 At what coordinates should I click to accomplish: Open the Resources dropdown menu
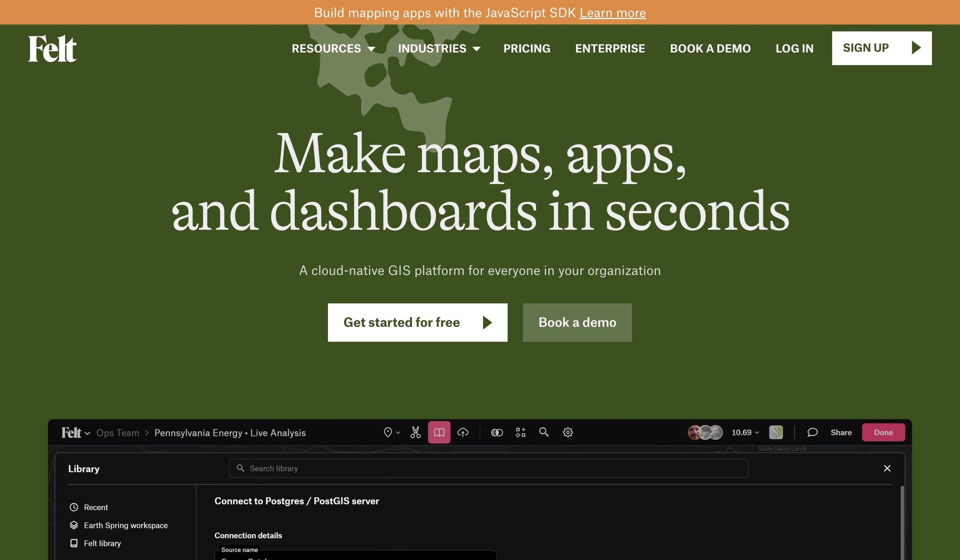click(333, 48)
